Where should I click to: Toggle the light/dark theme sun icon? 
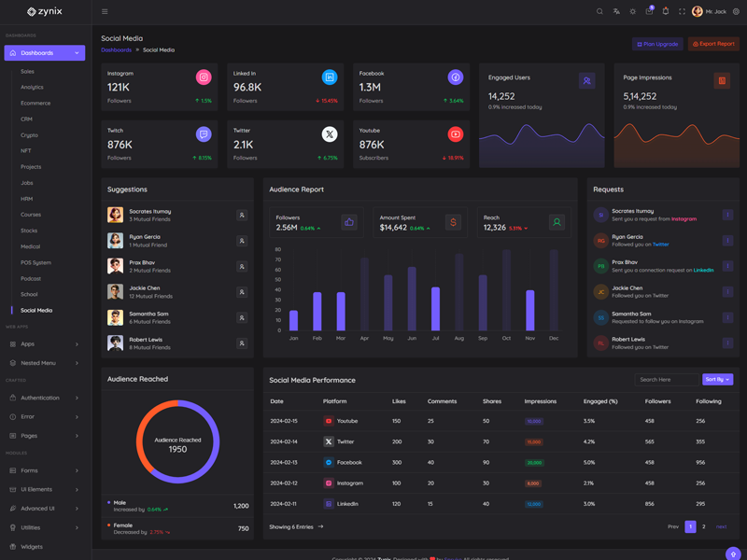(x=632, y=12)
